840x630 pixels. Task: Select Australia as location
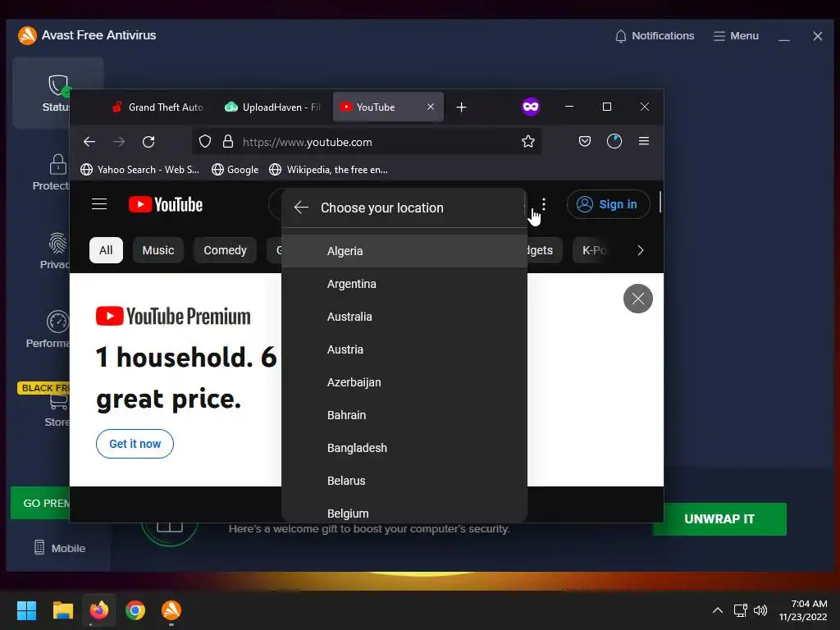tap(404, 317)
